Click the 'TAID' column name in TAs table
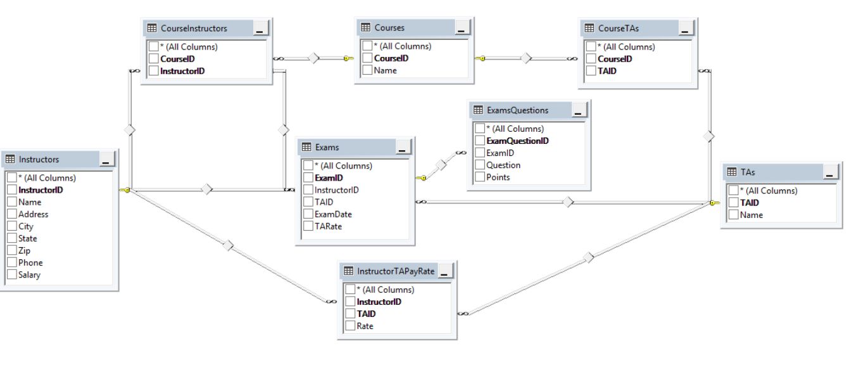This screenshot has height=379, width=868. click(x=750, y=203)
